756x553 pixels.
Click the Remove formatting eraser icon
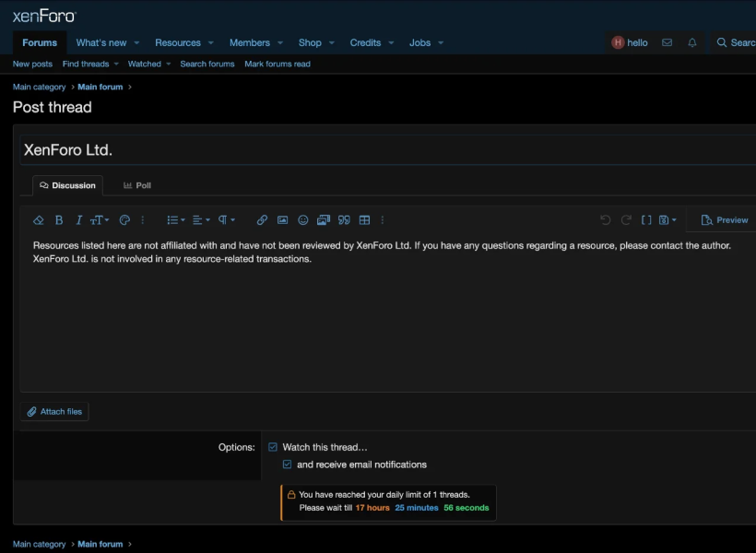pyautogui.click(x=39, y=220)
